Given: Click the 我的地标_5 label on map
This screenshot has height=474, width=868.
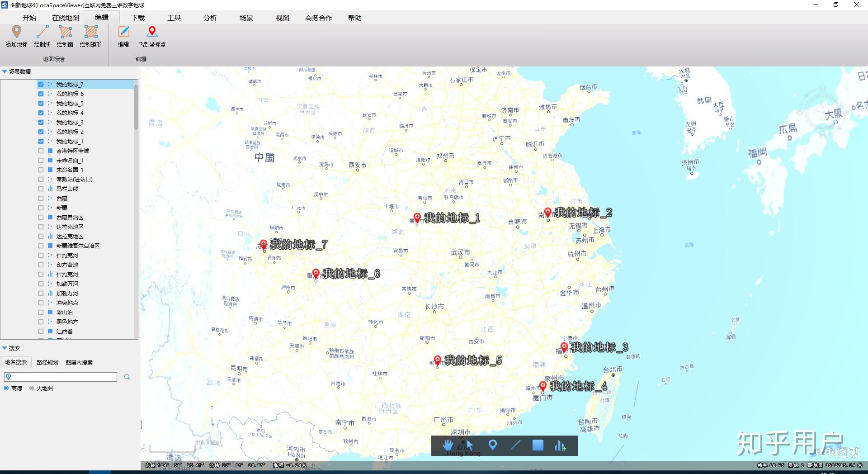Looking at the screenshot, I should [473, 360].
